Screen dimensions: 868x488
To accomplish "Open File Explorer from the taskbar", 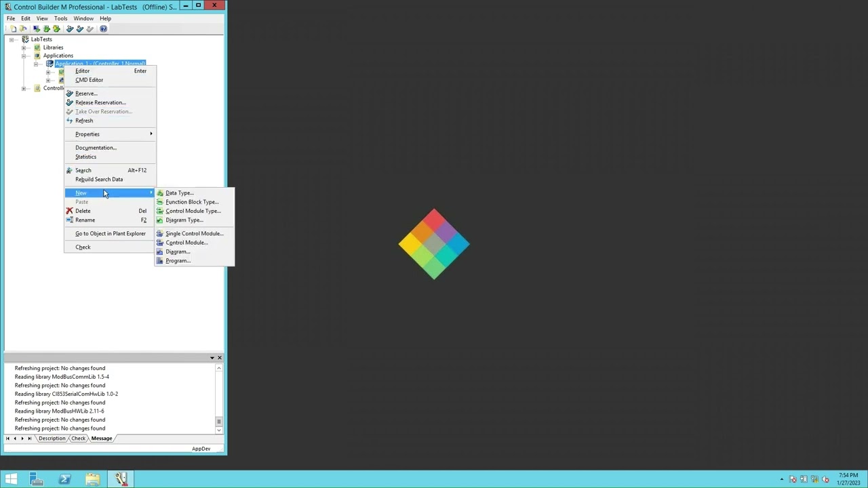I will pos(93,479).
